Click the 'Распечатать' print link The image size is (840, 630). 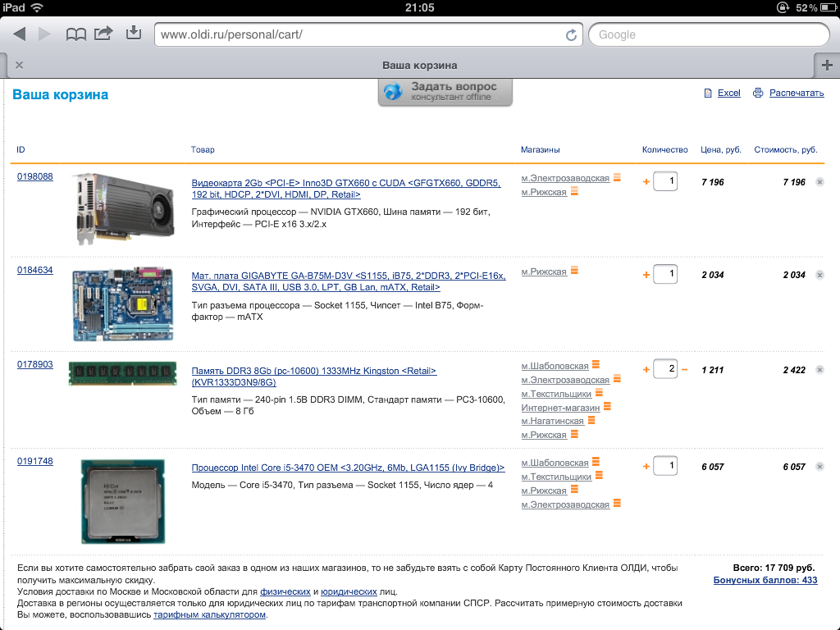click(796, 93)
